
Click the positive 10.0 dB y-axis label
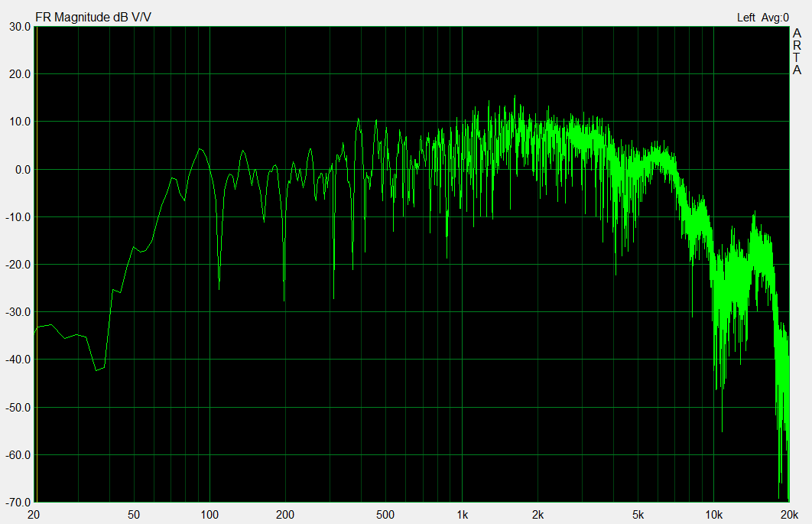click(20, 122)
